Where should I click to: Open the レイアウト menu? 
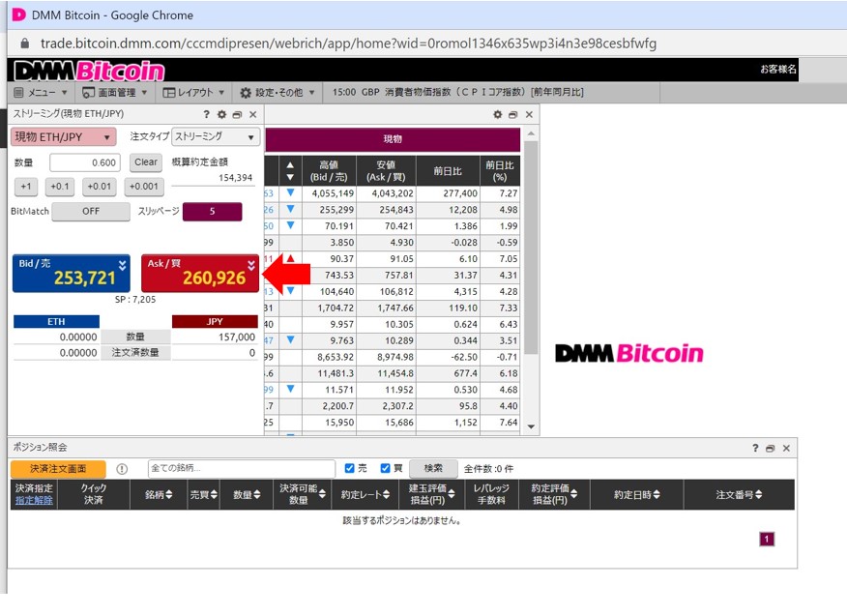[193, 93]
